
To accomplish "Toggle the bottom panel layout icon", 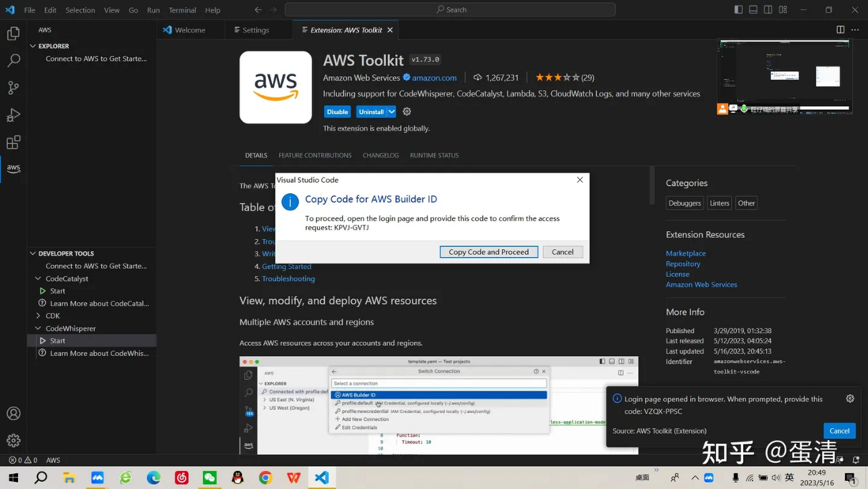I will tap(753, 9).
